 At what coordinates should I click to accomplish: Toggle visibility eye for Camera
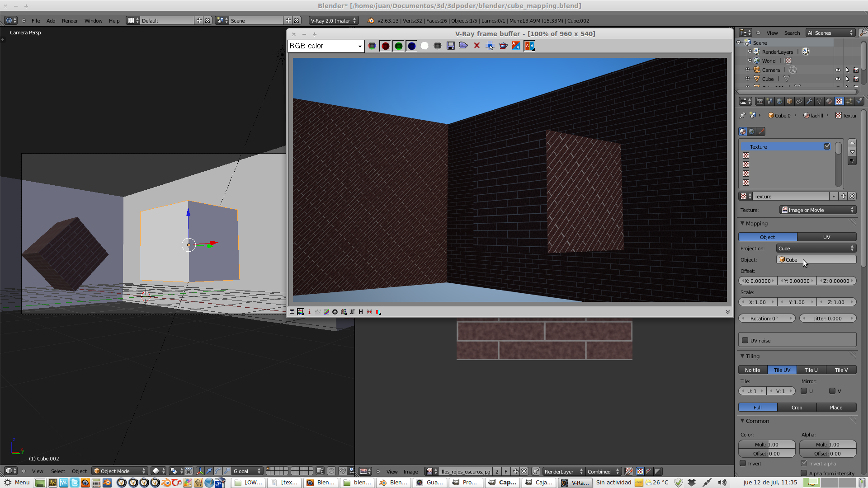tap(838, 70)
